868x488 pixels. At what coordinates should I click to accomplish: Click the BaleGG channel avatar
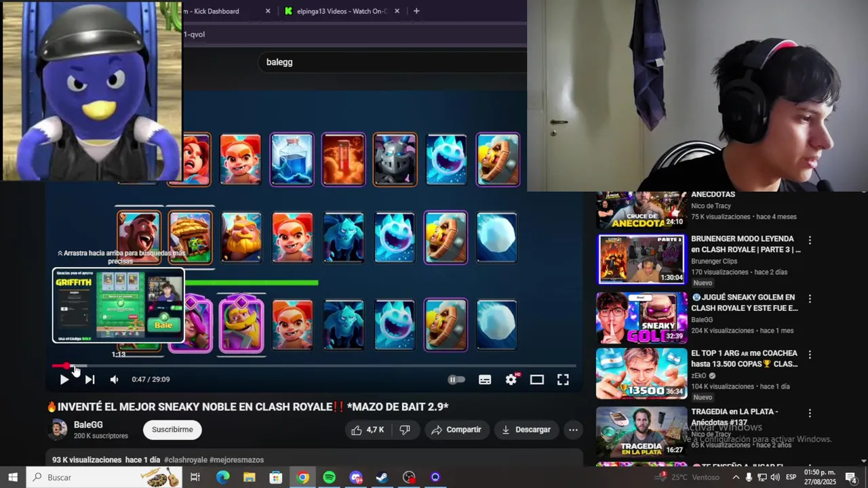pyautogui.click(x=58, y=429)
